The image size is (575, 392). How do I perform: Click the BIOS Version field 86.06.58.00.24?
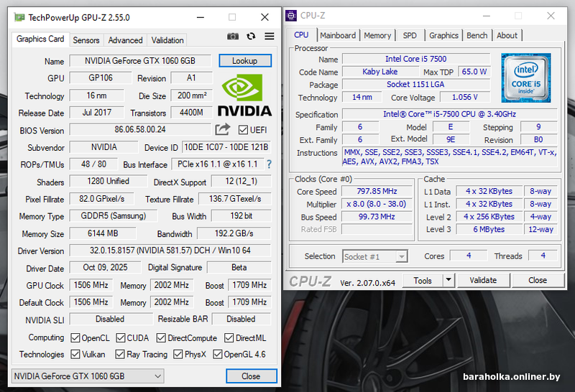140,129
